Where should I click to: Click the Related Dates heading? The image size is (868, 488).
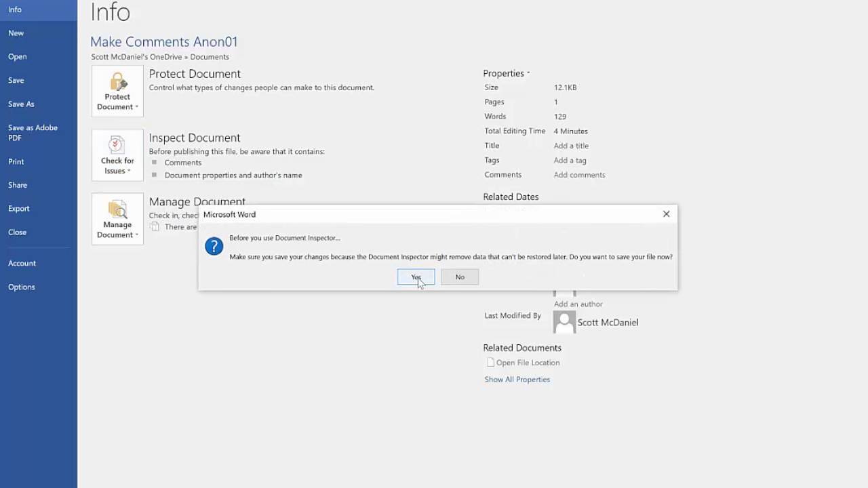pyautogui.click(x=511, y=197)
